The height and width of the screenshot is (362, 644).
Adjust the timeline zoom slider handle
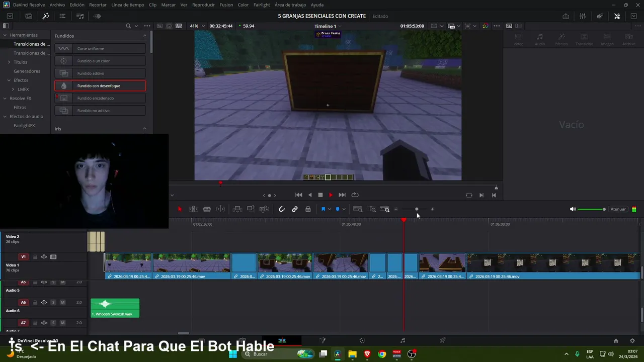click(x=417, y=209)
